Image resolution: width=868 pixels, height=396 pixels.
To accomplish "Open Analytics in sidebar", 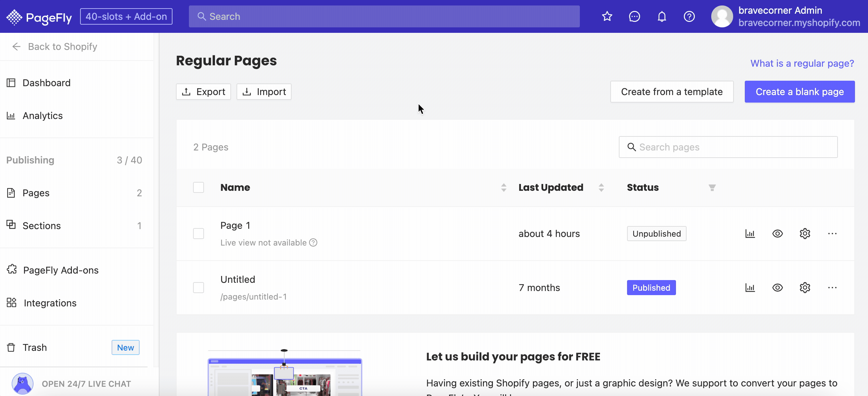I will click(77, 116).
